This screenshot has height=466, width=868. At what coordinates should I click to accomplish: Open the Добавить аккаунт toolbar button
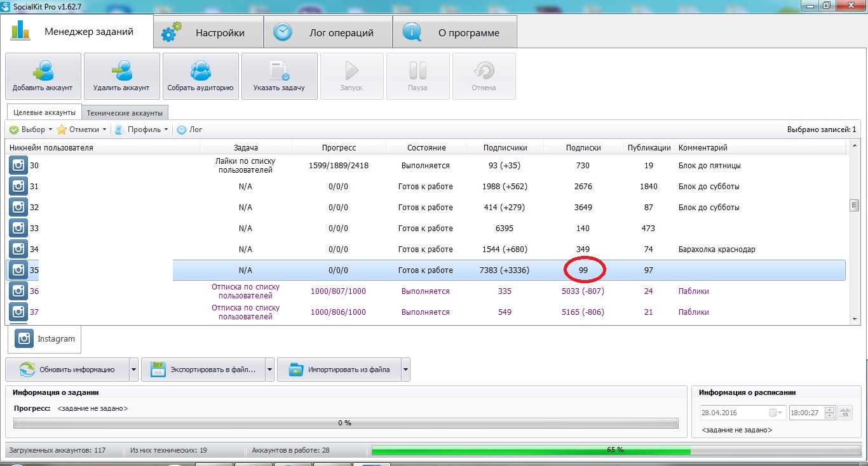[x=43, y=76]
